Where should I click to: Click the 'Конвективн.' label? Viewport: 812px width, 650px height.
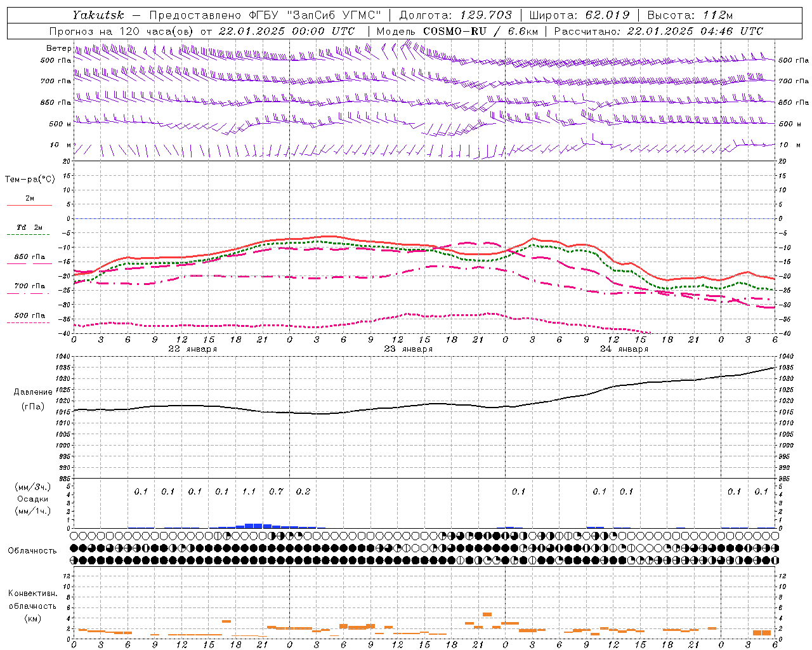click(x=32, y=594)
